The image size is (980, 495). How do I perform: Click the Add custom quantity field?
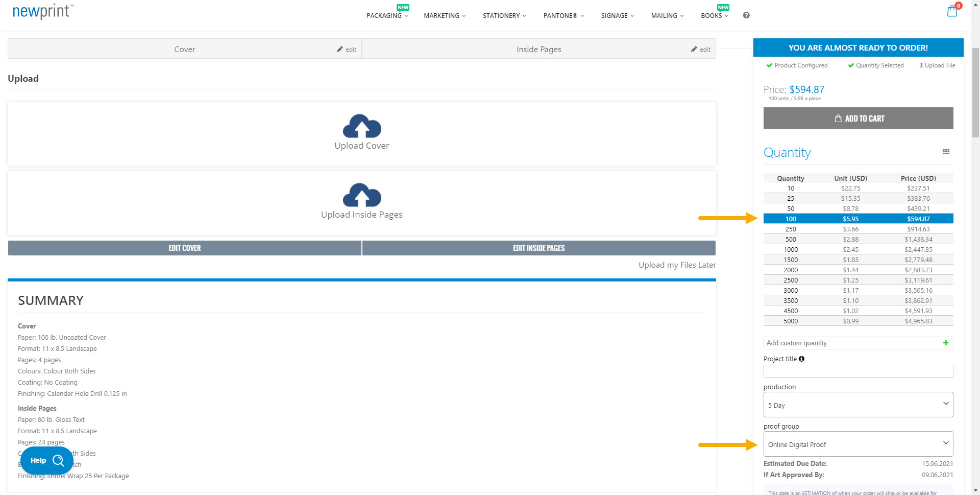click(x=858, y=343)
